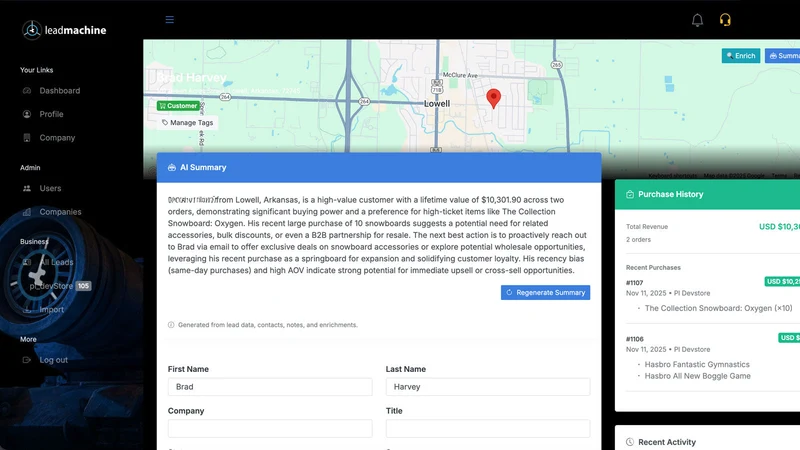Screen dimensions: 800x450
Task: Click the Dashboard gauge icon
Action: (x=27, y=90)
